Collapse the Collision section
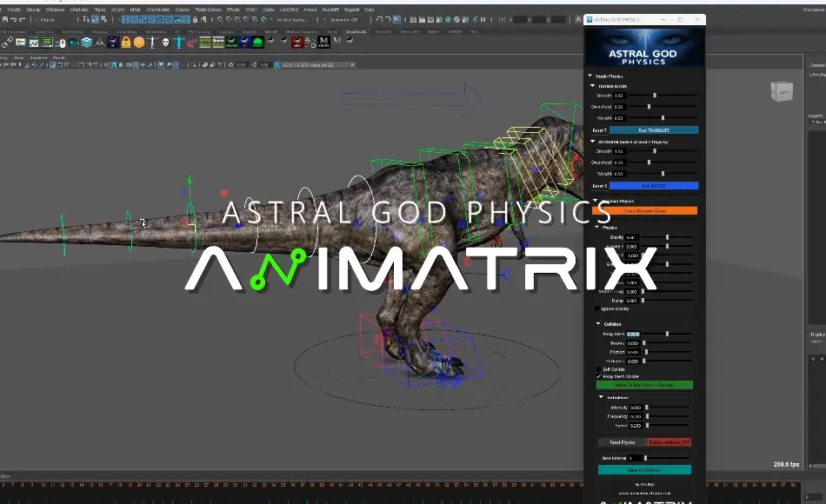This screenshot has width=826, height=504. tap(600, 323)
